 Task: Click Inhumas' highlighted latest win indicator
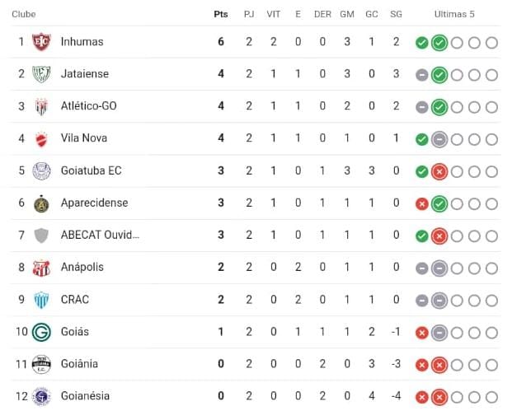point(439,43)
